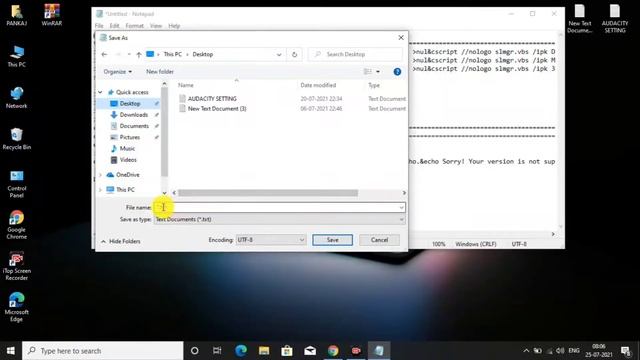640x360 pixels.
Task: Open the Save as type dropdown
Action: click(x=280, y=220)
